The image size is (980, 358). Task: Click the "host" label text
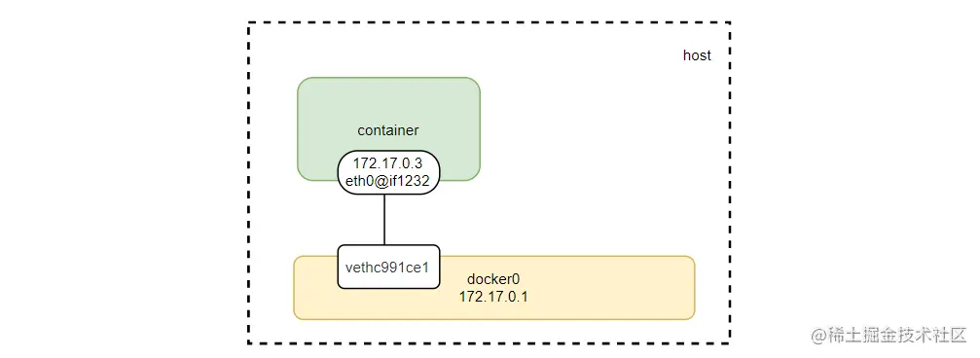click(x=697, y=55)
